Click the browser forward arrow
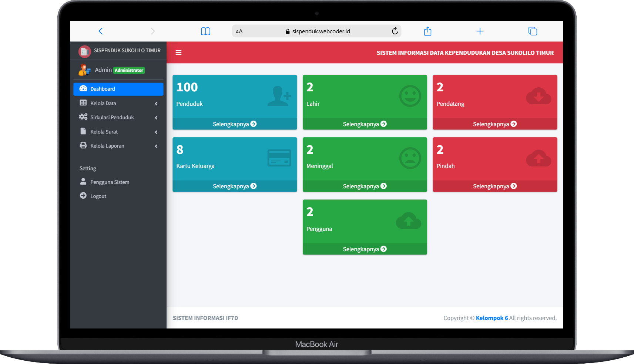 pos(152,31)
